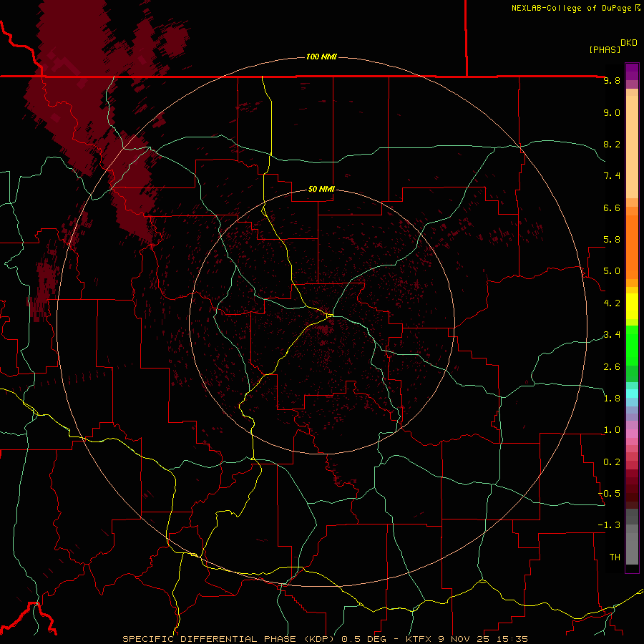Click the cyan segment of the color bar
The image size is (644, 644).
tap(632, 394)
